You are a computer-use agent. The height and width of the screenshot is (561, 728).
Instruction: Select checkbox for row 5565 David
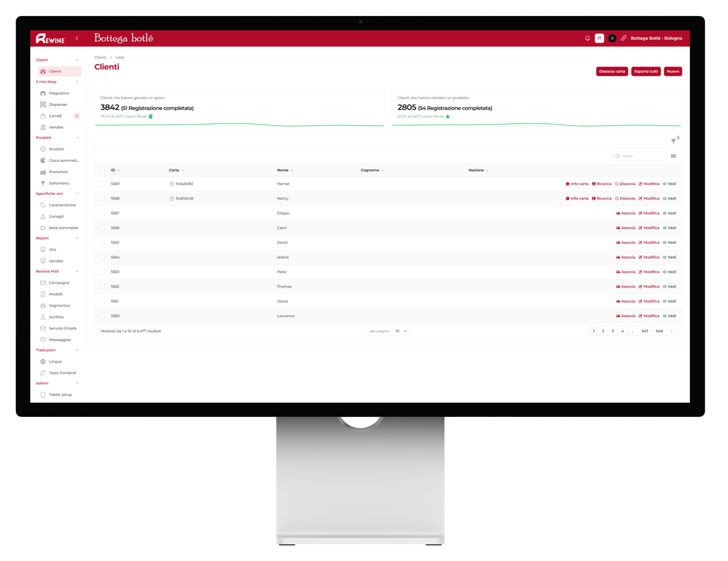coord(103,242)
